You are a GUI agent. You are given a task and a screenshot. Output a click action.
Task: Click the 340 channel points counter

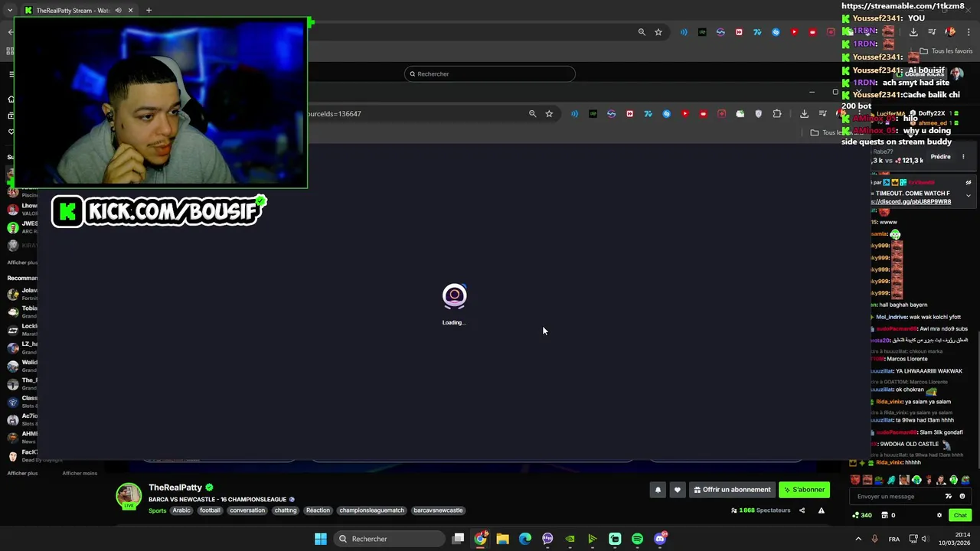click(862, 515)
